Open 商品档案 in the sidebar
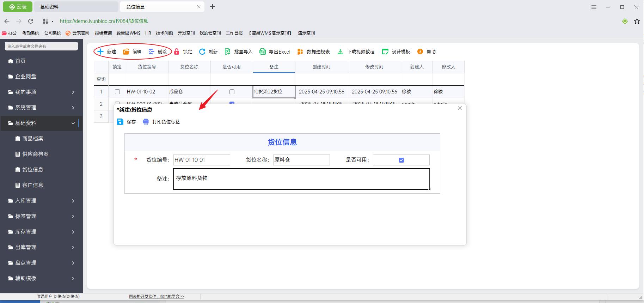Viewport: 644px width, 303px height. (x=33, y=139)
